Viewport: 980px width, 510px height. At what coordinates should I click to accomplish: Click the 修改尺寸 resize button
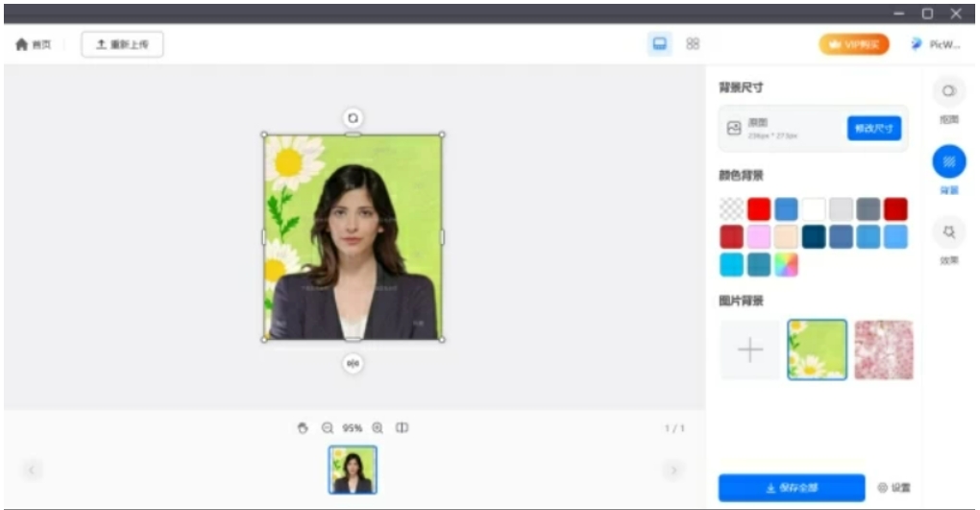(x=873, y=128)
